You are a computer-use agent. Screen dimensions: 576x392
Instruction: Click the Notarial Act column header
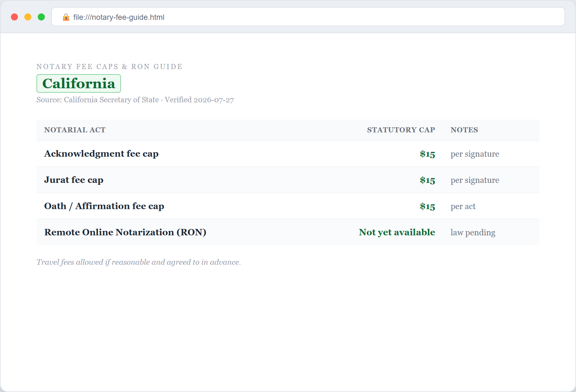pyautogui.click(x=75, y=130)
